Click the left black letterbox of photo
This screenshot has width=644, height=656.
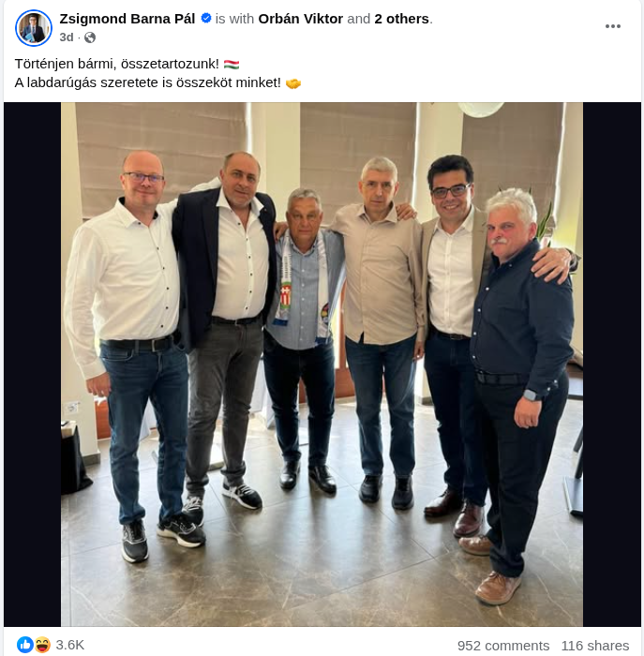click(32, 365)
